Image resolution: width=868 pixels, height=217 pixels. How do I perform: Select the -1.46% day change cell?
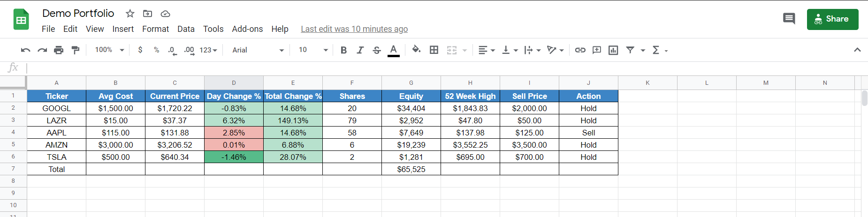click(x=234, y=157)
